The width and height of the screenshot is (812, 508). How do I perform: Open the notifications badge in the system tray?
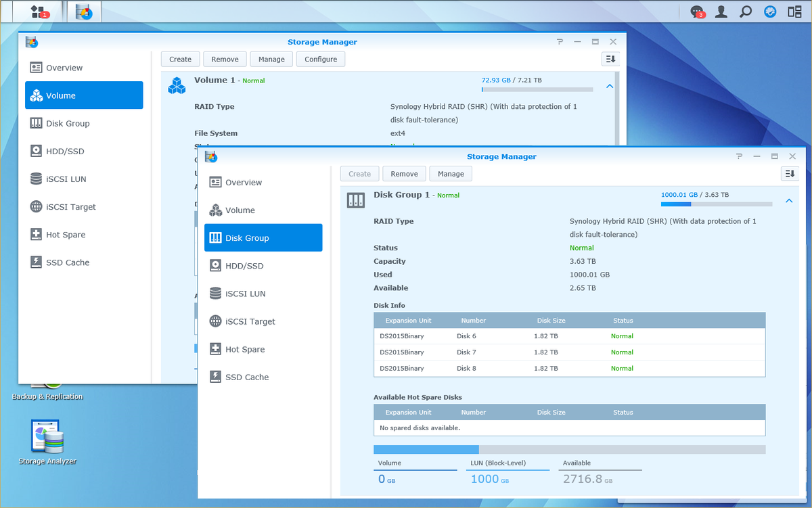[696, 11]
